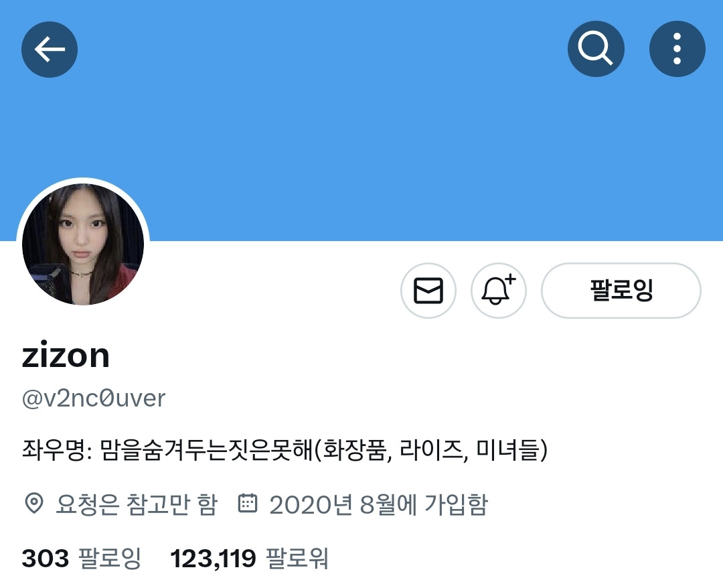Enable post notifications with the bell icon
This screenshot has height=588, width=723.
499,291
